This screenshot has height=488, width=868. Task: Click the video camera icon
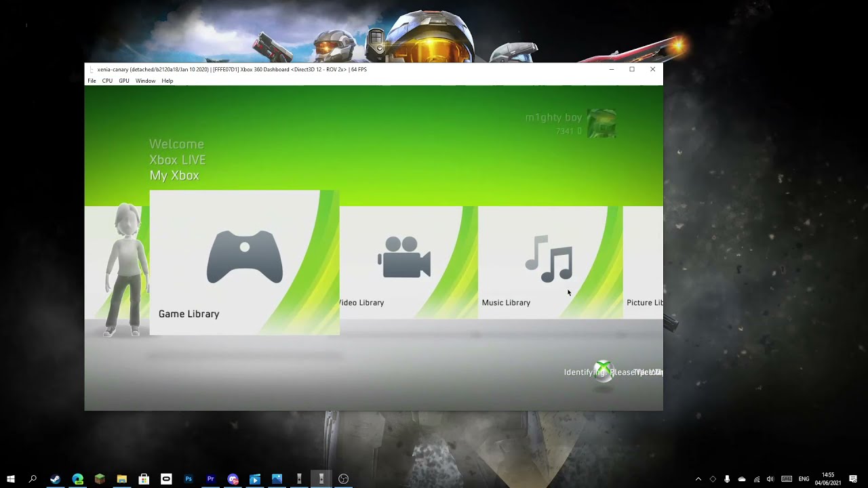tap(404, 258)
